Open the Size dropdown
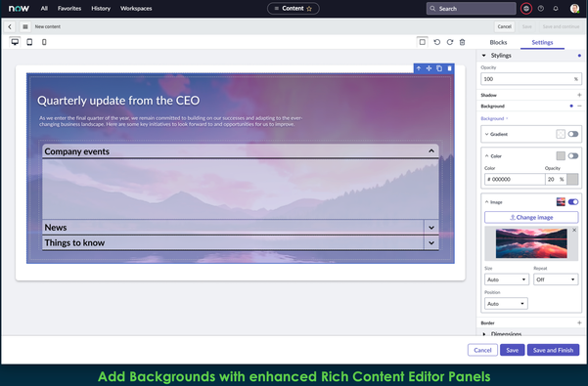The width and height of the screenshot is (588, 386). 507,279
